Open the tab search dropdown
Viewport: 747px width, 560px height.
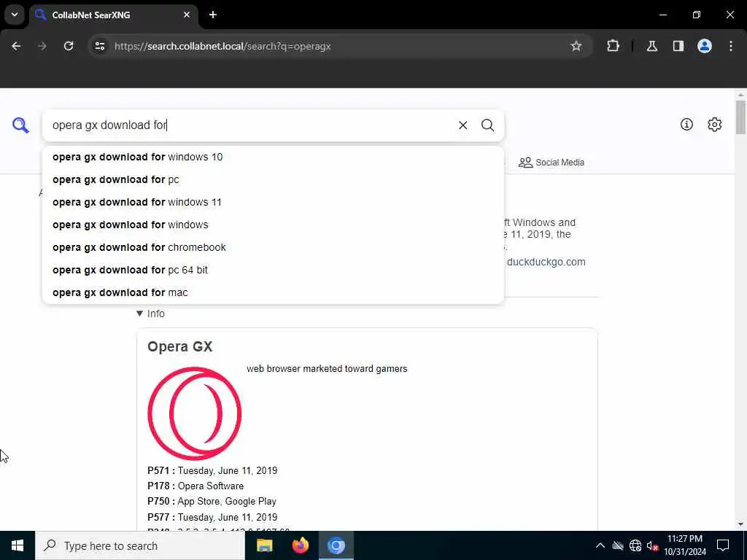[15, 15]
